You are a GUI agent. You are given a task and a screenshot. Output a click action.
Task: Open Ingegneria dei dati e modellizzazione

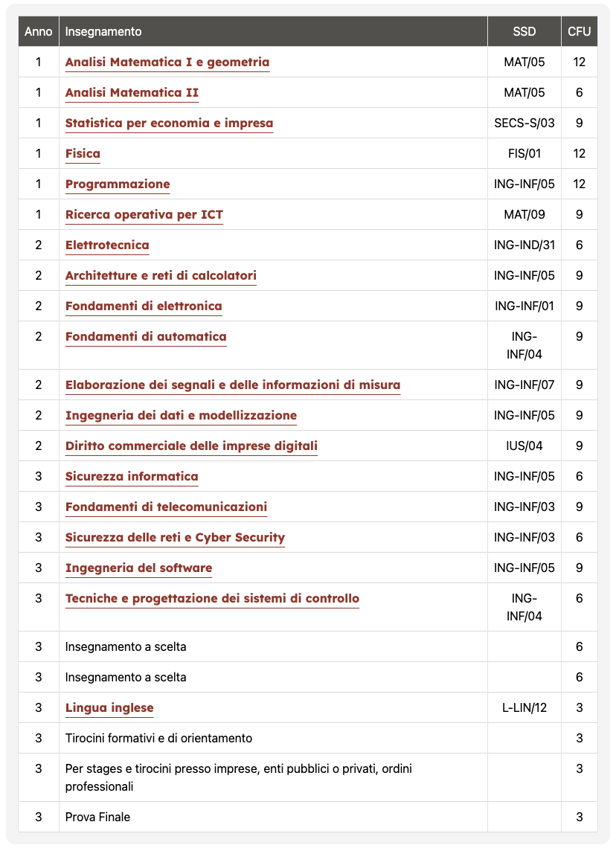181,416
